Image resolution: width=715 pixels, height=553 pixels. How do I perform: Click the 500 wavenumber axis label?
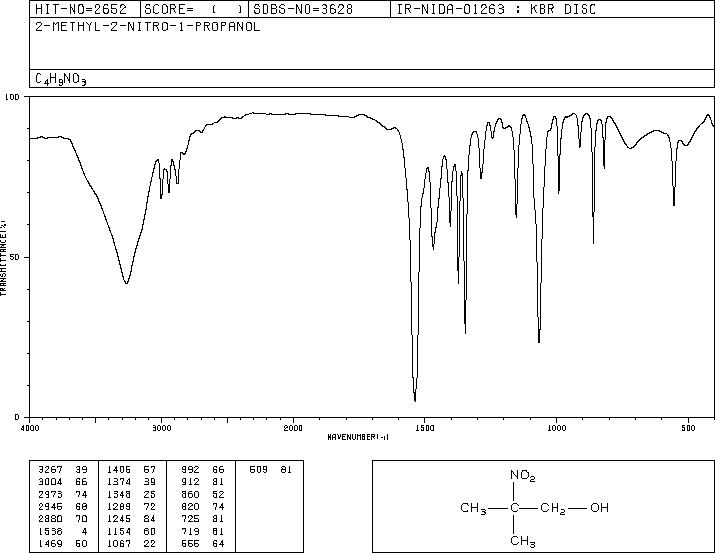click(688, 428)
